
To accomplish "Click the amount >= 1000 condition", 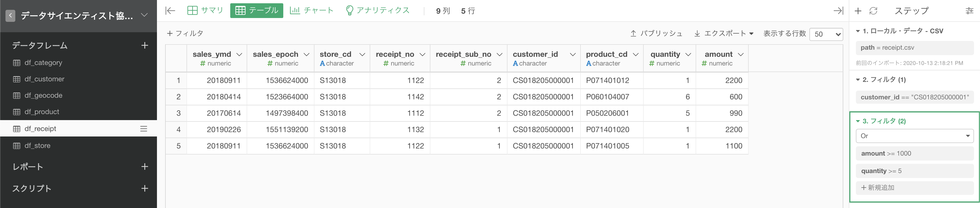I will pos(915,153).
